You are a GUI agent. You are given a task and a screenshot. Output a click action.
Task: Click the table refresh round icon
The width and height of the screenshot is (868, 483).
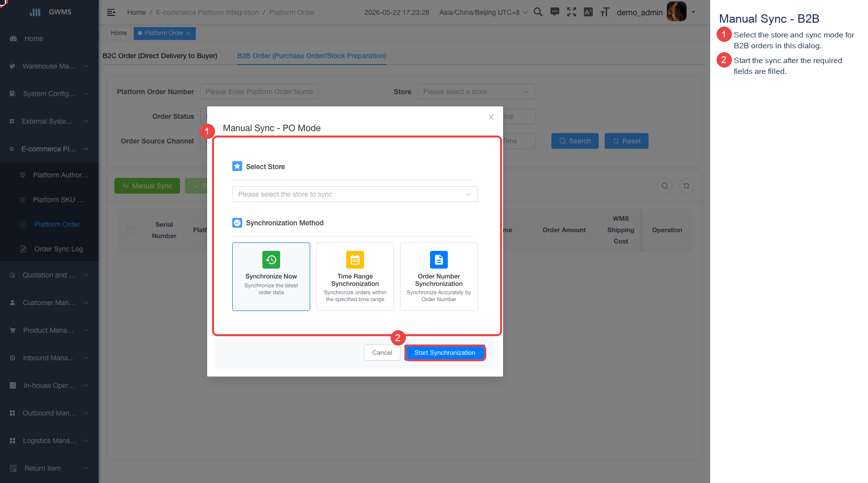tap(687, 186)
